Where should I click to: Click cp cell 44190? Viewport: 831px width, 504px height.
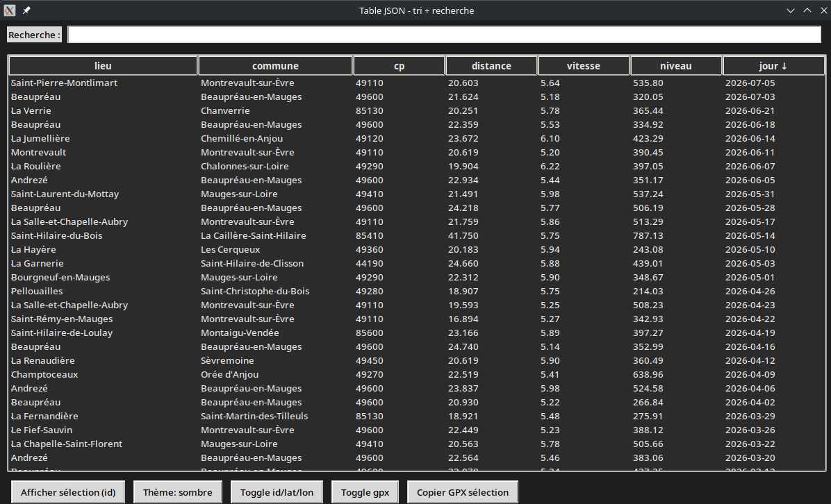pos(370,264)
